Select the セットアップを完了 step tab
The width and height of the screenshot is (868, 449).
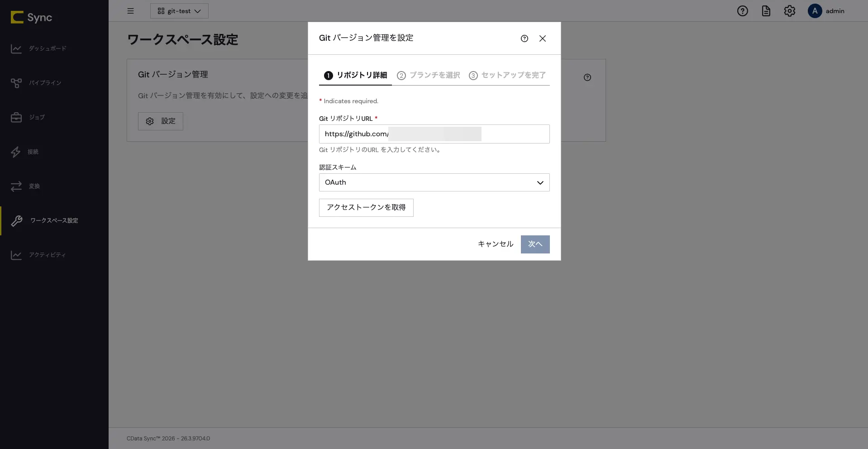point(507,75)
